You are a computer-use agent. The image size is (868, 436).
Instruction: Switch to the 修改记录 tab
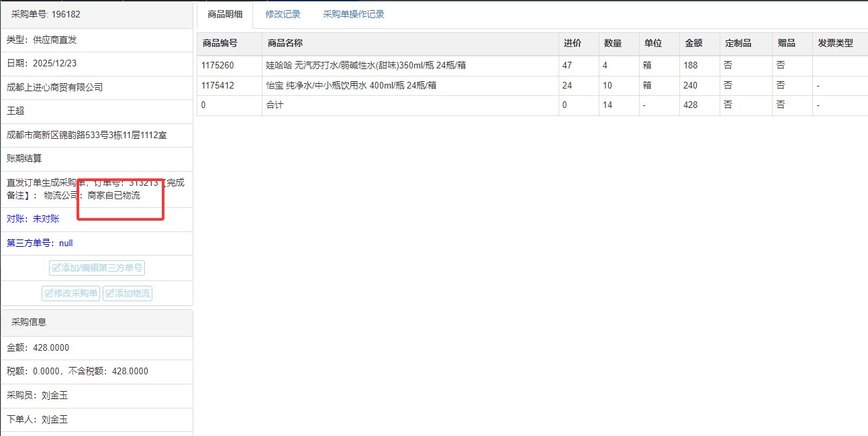(x=283, y=14)
